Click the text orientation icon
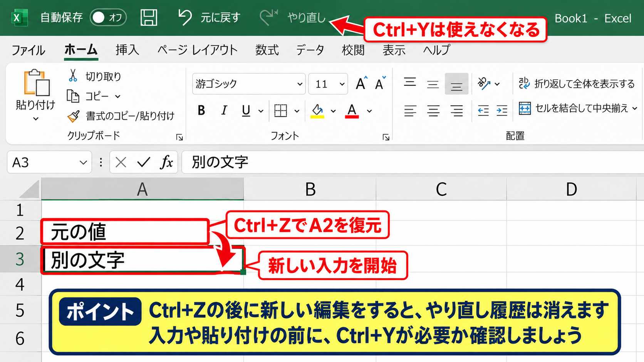Viewport: 644px width, 362px height. (484, 83)
